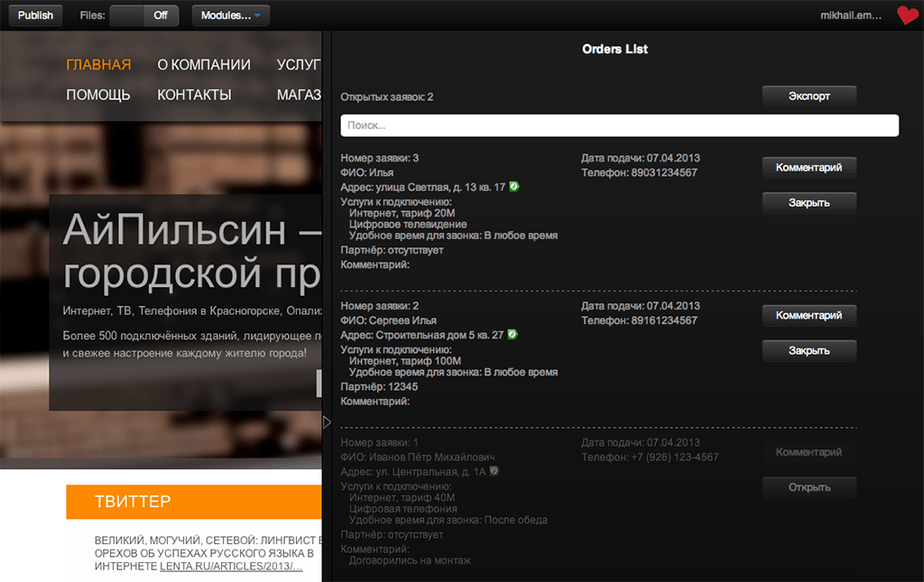Image resolution: width=924 pixels, height=582 pixels.
Task: Open the Modules dropdown
Action: click(231, 15)
